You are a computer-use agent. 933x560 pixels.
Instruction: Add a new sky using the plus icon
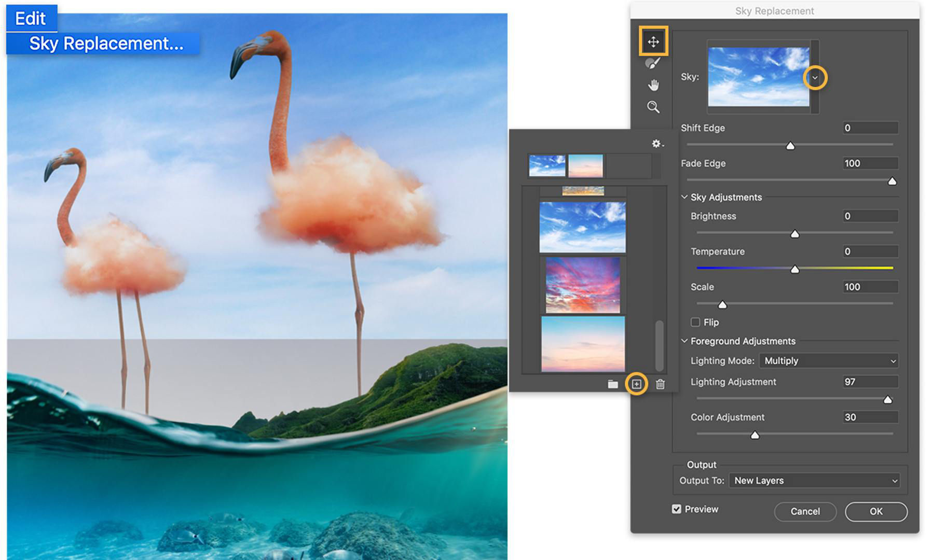637,385
